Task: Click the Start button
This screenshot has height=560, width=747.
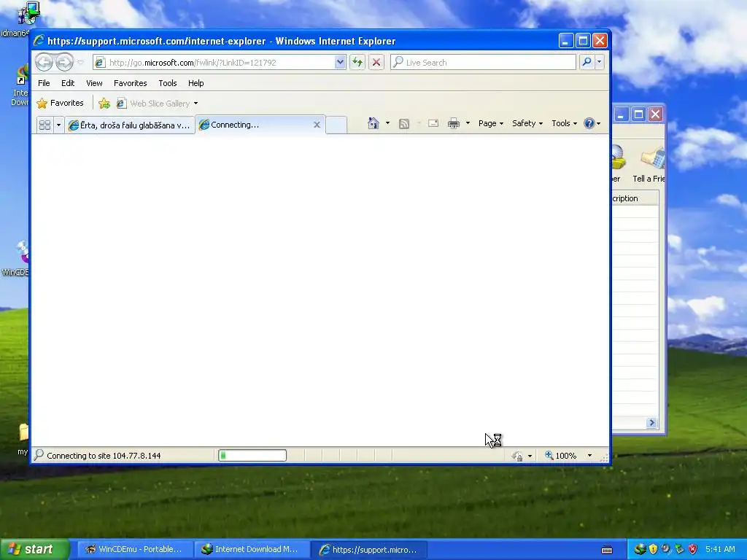Action: [x=35, y=550]
